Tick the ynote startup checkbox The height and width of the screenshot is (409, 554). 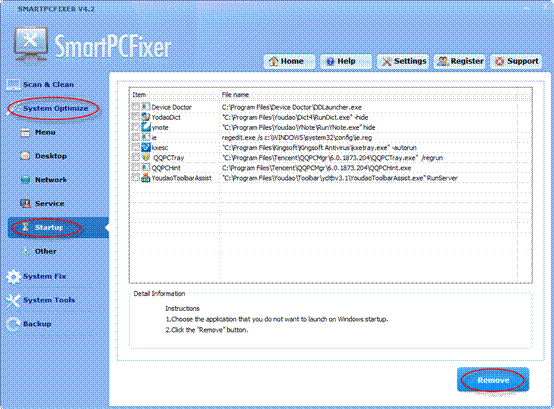136,127
